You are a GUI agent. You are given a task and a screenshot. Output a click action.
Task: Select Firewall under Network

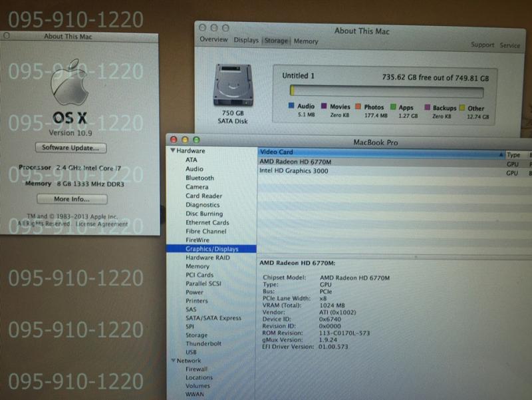[x=196, y=369]
